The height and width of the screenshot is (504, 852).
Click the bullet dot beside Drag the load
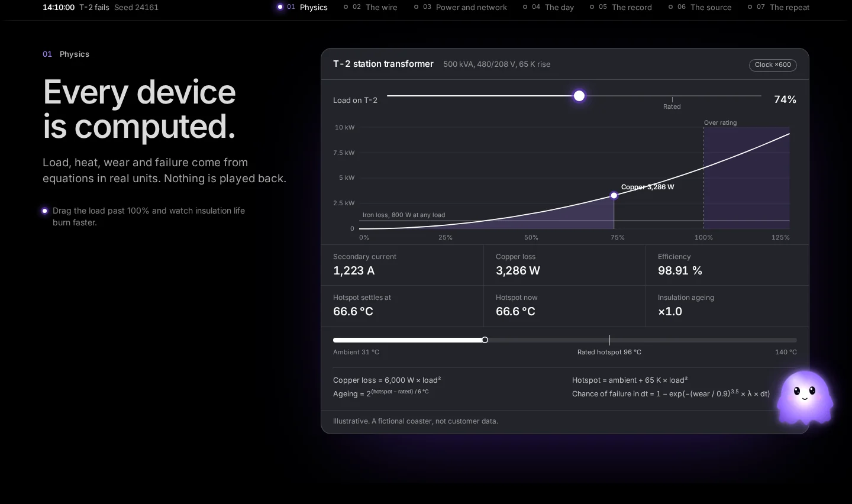click(x=44, y=211)
